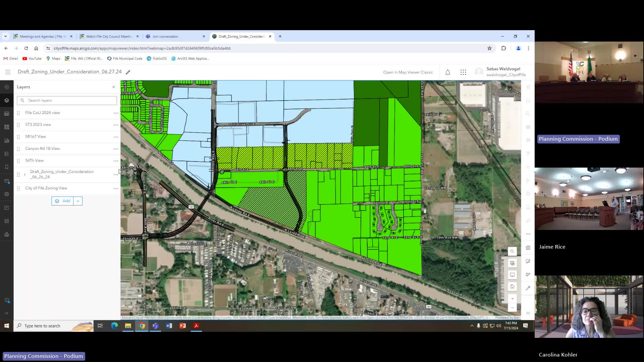Open the Layers panel in the sidebar

click(x=7, y=100)
